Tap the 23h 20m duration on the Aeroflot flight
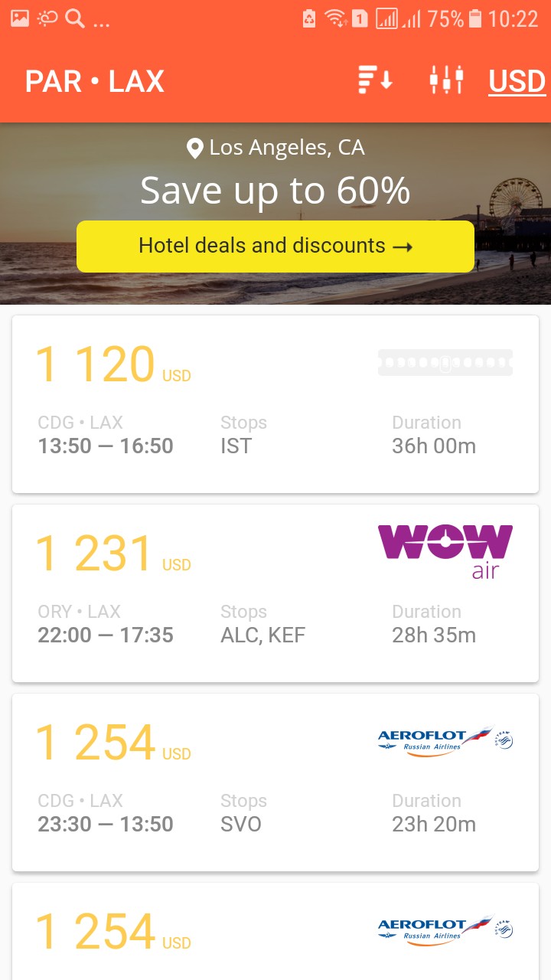Screen dimensions: 551x980 tap(434, 824)
